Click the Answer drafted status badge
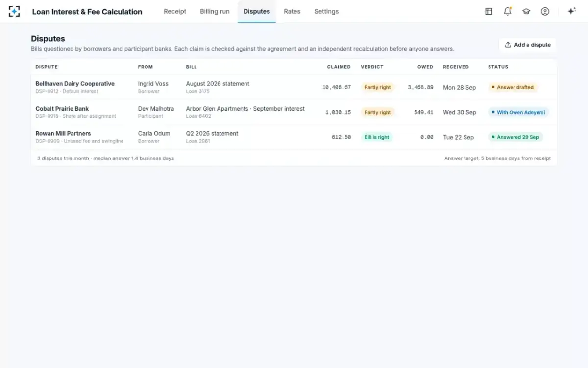Screen dimensions: 588x368 [x=513, y=87]
